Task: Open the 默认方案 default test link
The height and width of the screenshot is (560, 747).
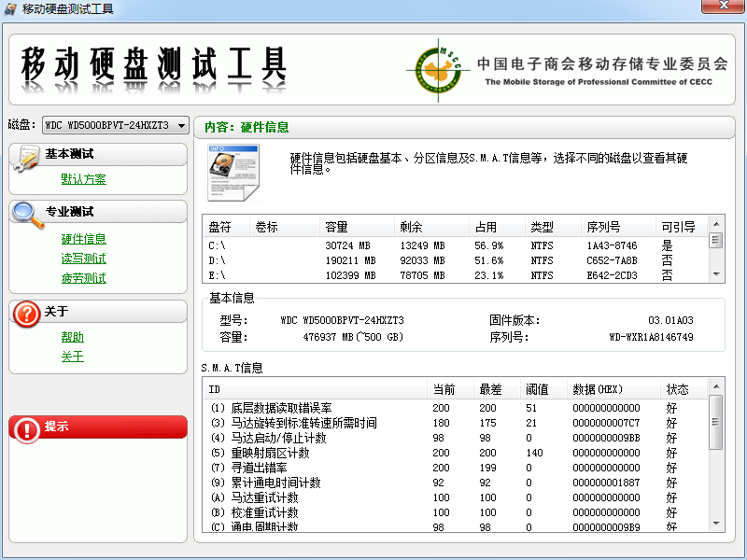Action: coord(83,179)
